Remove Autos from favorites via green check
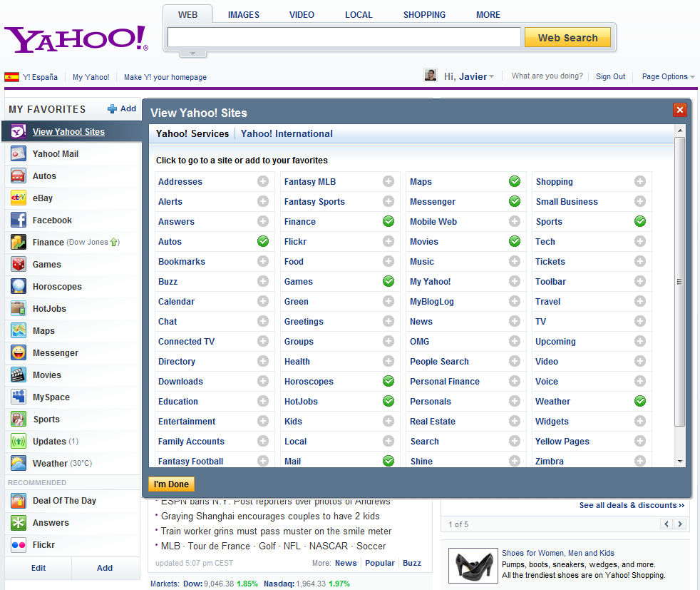This screenshot has height=590, width=700. point(263,241)
